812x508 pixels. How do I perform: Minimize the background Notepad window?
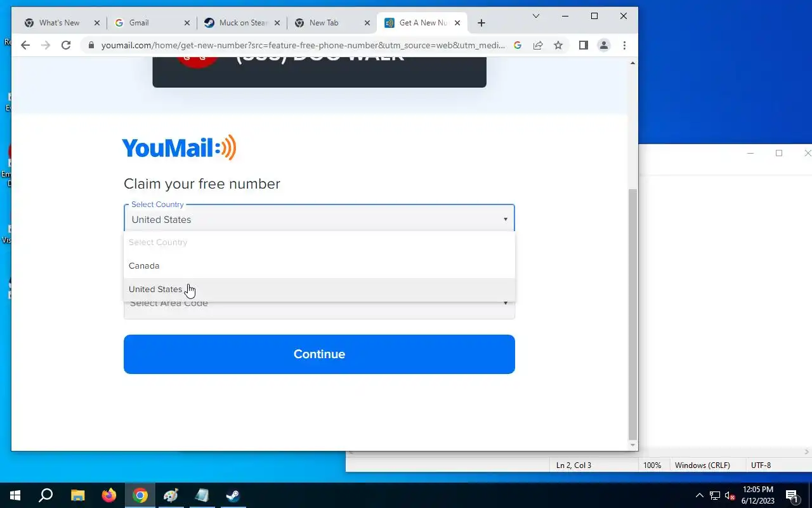pos(750,153)
